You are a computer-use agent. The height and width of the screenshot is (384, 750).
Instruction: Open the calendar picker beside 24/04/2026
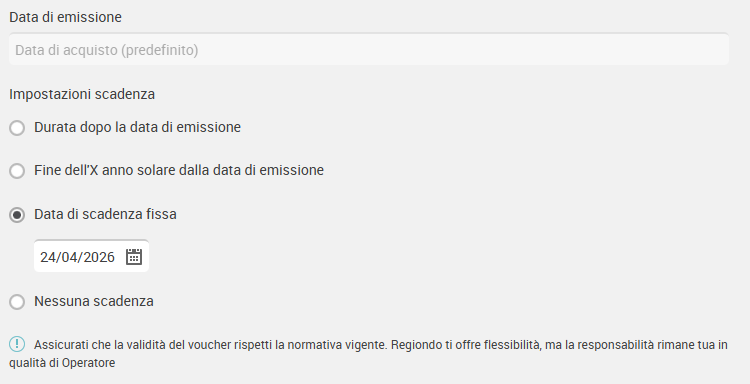[134, 257]
